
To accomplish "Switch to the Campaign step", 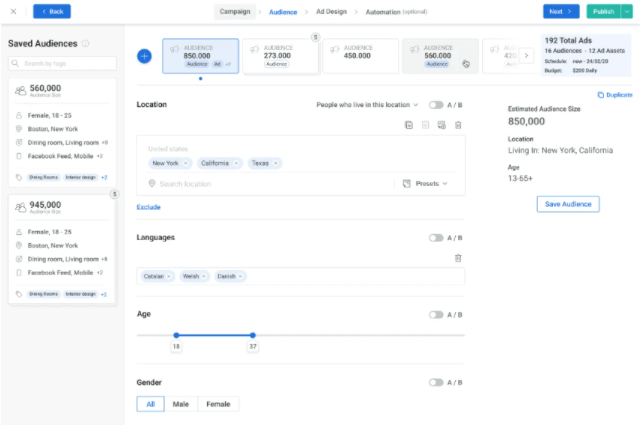I will pos(235,11).
